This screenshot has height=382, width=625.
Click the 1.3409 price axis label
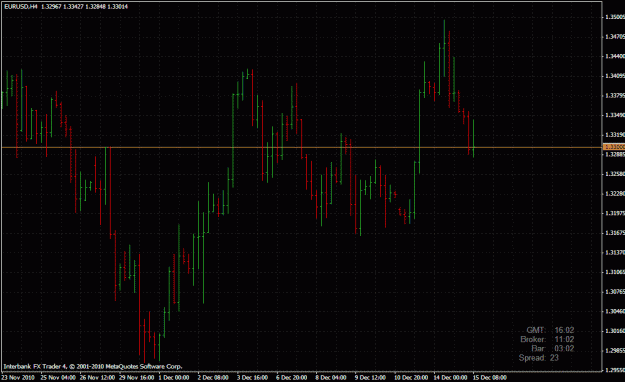tap(615, 76)
